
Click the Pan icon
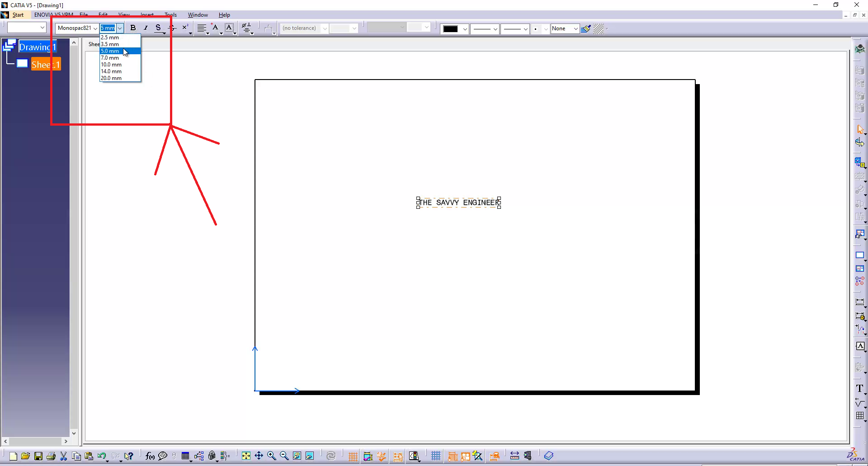(259, 456)
